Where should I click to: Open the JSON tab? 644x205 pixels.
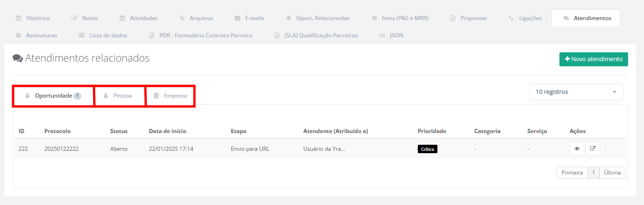tap(391, 35)
